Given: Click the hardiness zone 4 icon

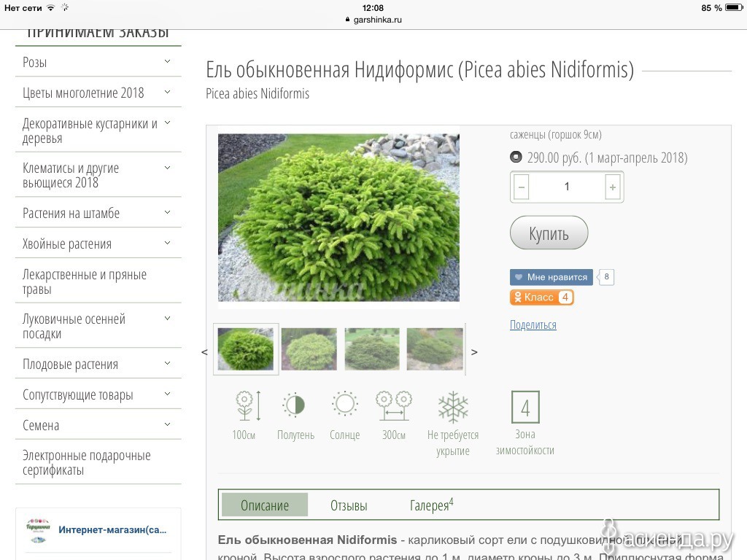Looking at the screenshot, I should pyautogui.click(x=525, y=407).
